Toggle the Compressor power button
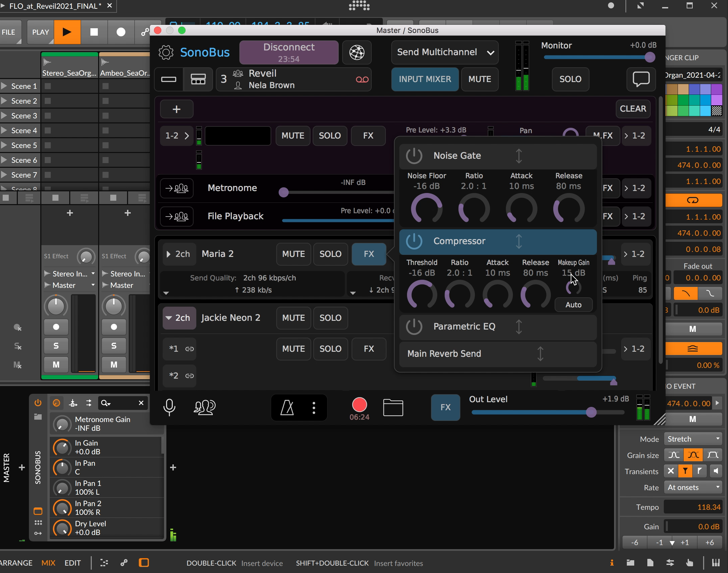 pyautogui.click(x=414, y=241)
